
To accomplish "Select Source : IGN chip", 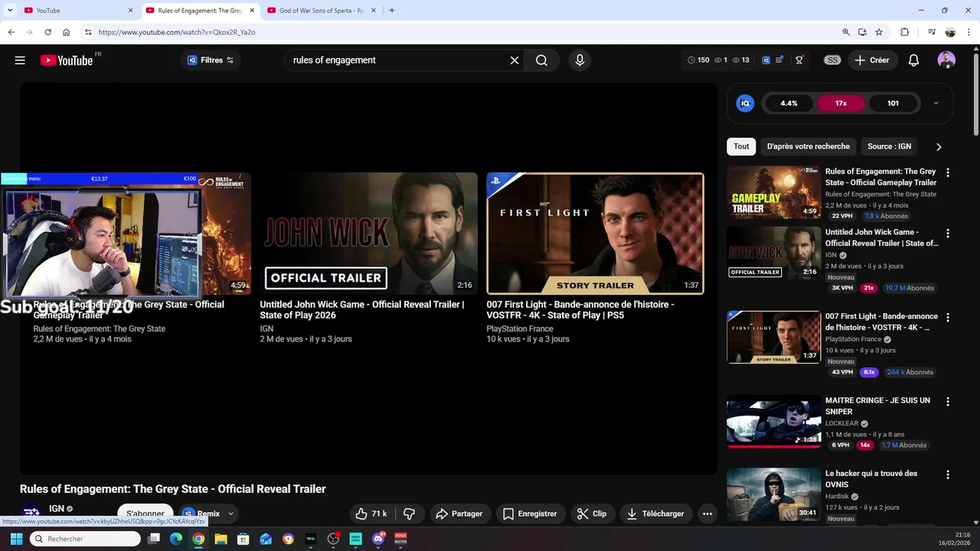I will (x=889, y=146).
